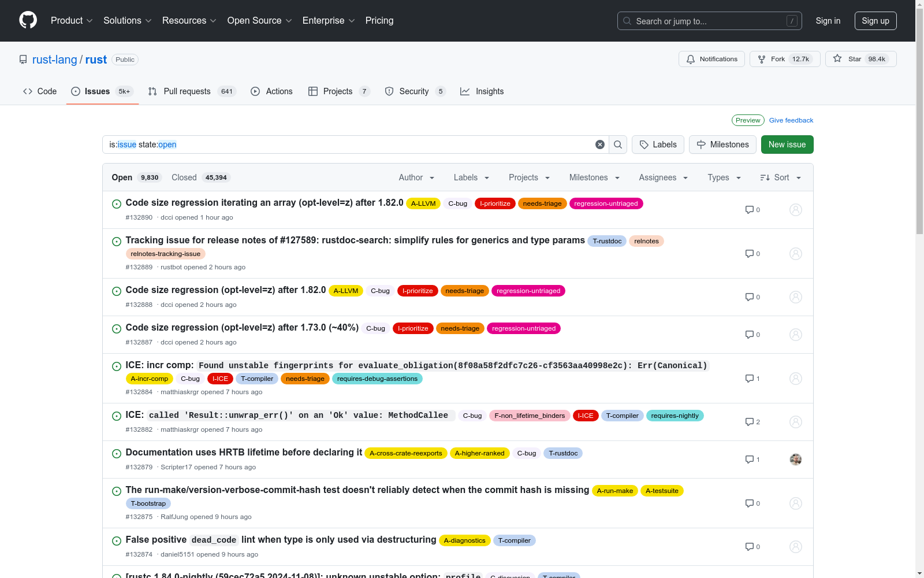
Task: Open comments for issue #132879
Action: click(752, 460)
